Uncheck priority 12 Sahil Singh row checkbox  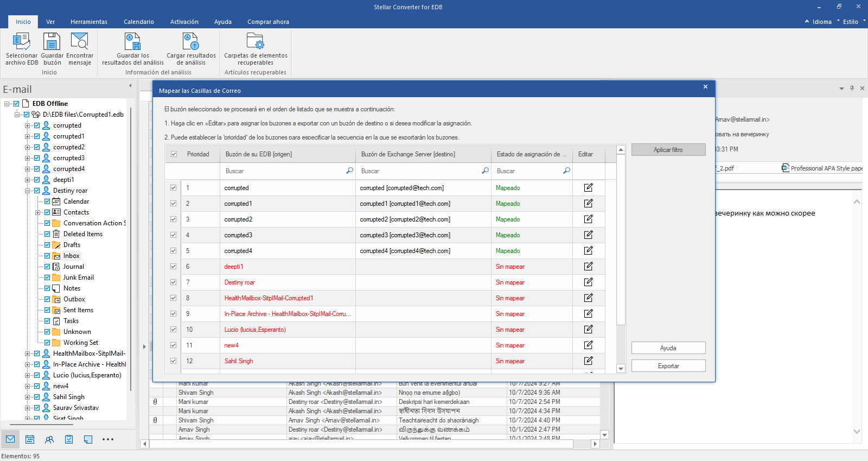(x=174, y=361)
